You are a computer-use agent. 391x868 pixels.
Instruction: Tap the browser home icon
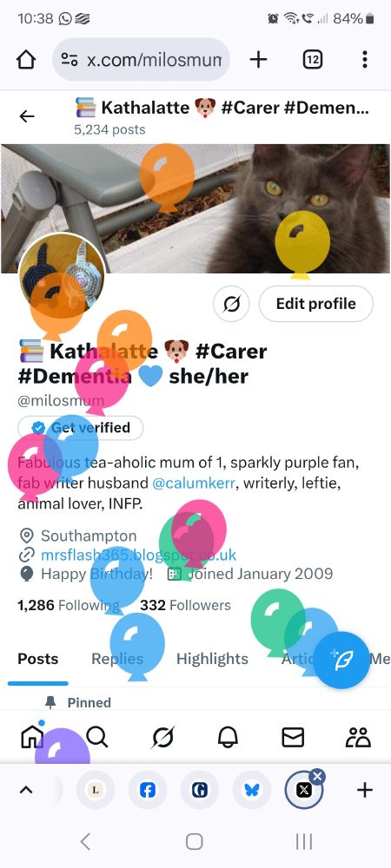coord(26,60)
